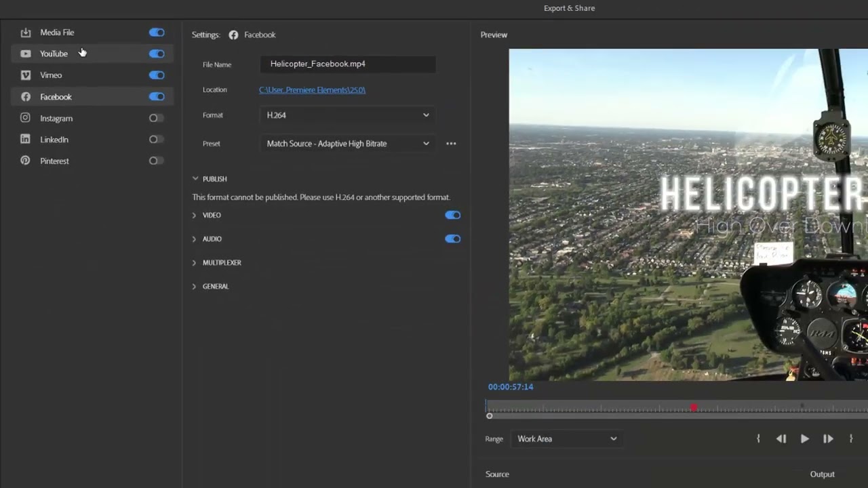Click the LinkedIn logo icon
Screen dimensions: 868x488
(25, 140)
